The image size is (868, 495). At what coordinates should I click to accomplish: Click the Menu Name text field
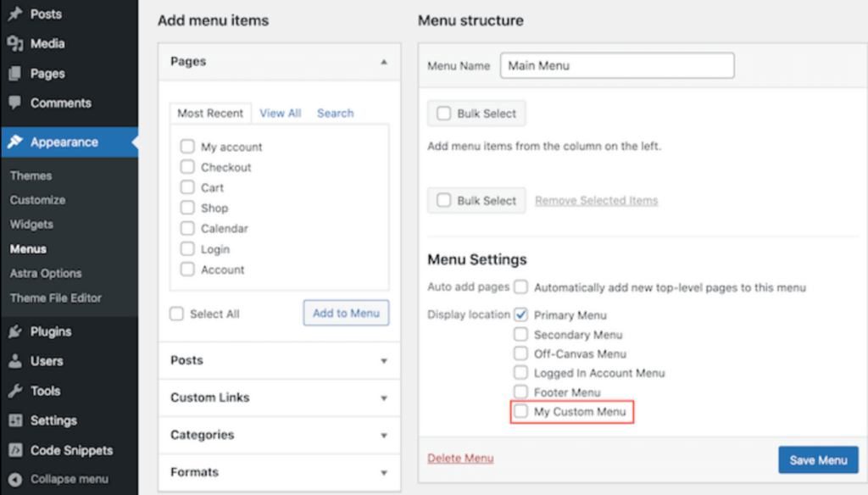click(616, 65)
